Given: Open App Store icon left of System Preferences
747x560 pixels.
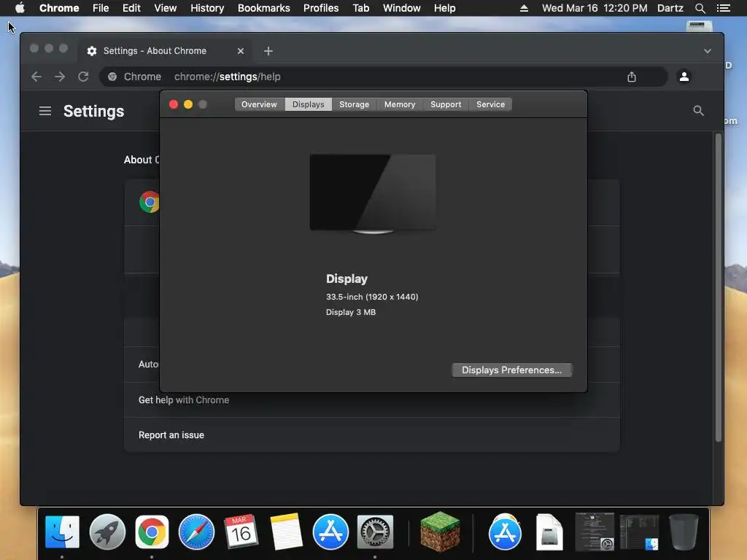Looking at the screenshot, I should tap(330, 532).
